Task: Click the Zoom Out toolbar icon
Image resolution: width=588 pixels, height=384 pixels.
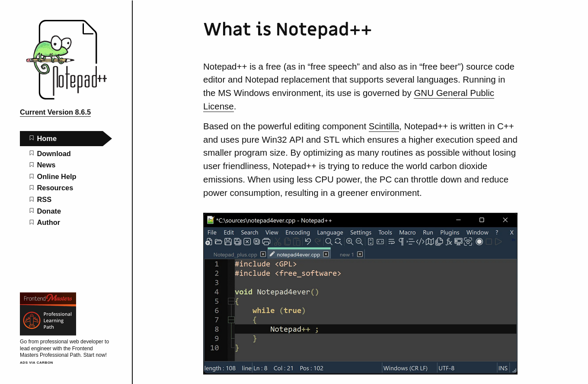Action: pos(359,242)
